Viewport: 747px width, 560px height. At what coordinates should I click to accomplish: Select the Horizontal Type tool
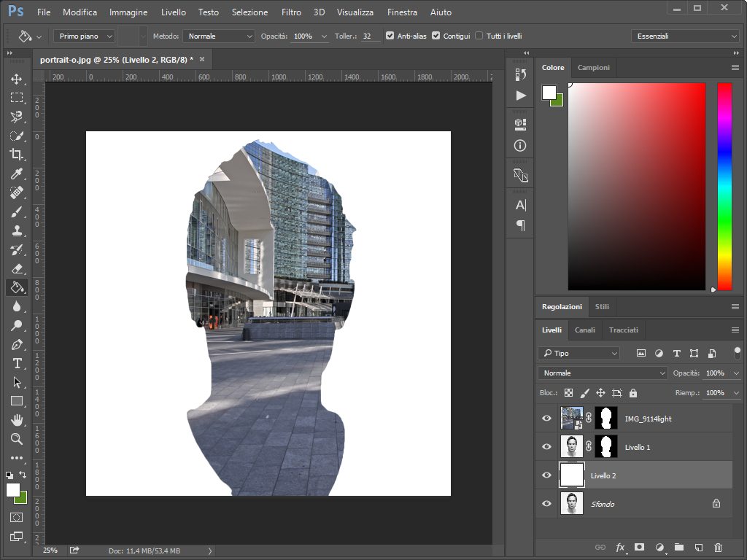[x=16, y=363]
